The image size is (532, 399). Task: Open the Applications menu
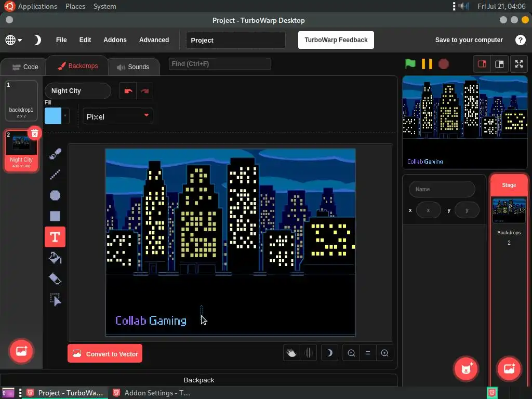pyautogui.click(x=37, y=6)
